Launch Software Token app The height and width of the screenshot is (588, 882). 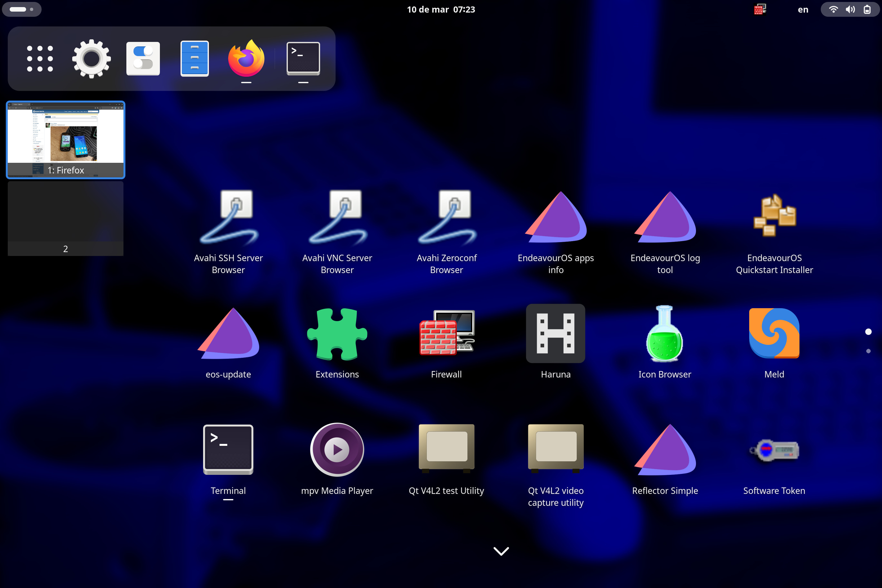[x=774, y=450]
